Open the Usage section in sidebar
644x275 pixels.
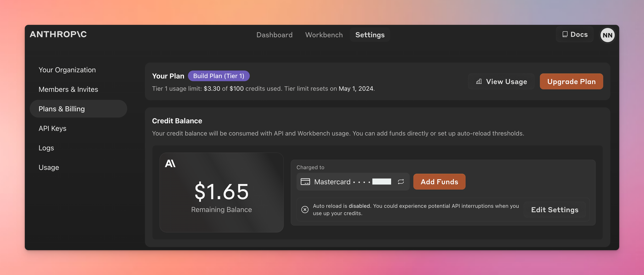click(x=49, y=167)
